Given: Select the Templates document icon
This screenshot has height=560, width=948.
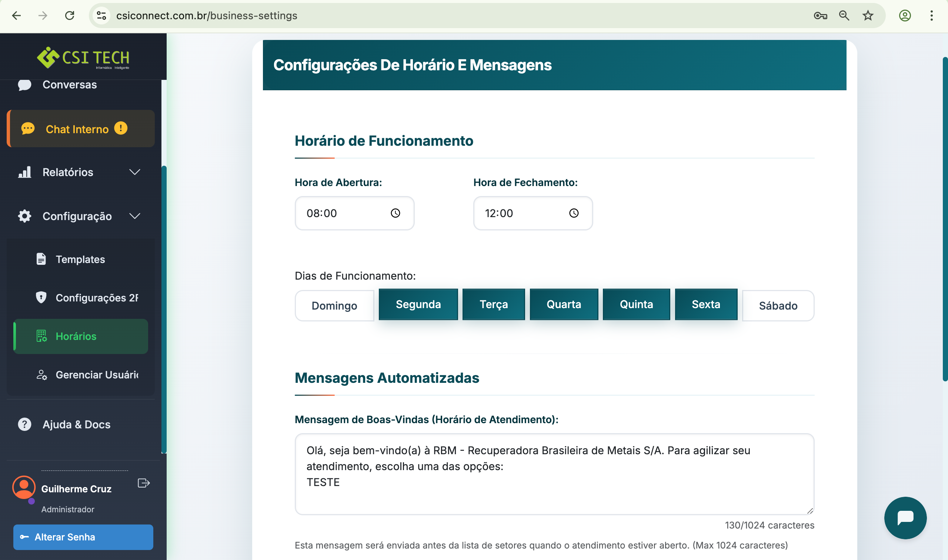Looking at the screenshot, I should [41, 259].
